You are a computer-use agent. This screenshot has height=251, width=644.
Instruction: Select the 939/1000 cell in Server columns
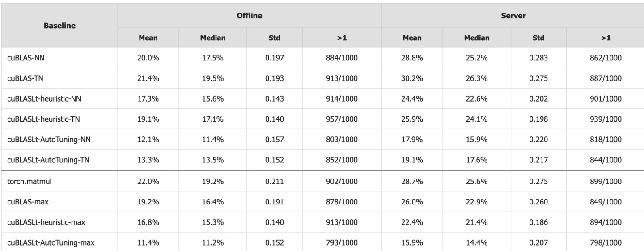point(605,119)
